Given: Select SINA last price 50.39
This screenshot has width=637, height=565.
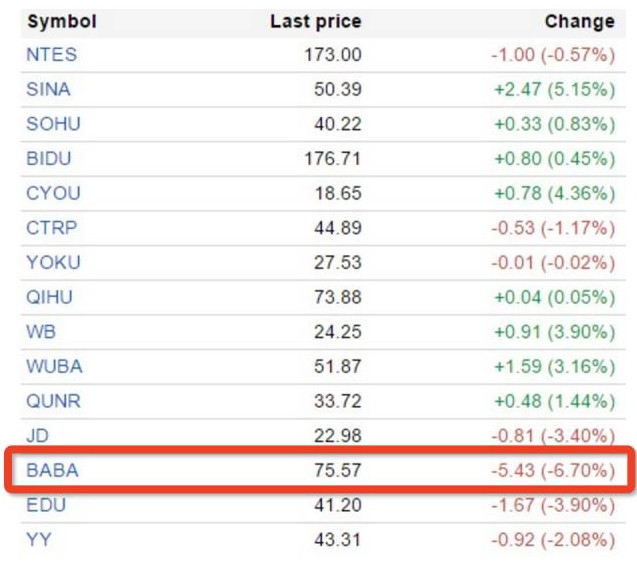Looking at the screenshot, I should [338, 89].
